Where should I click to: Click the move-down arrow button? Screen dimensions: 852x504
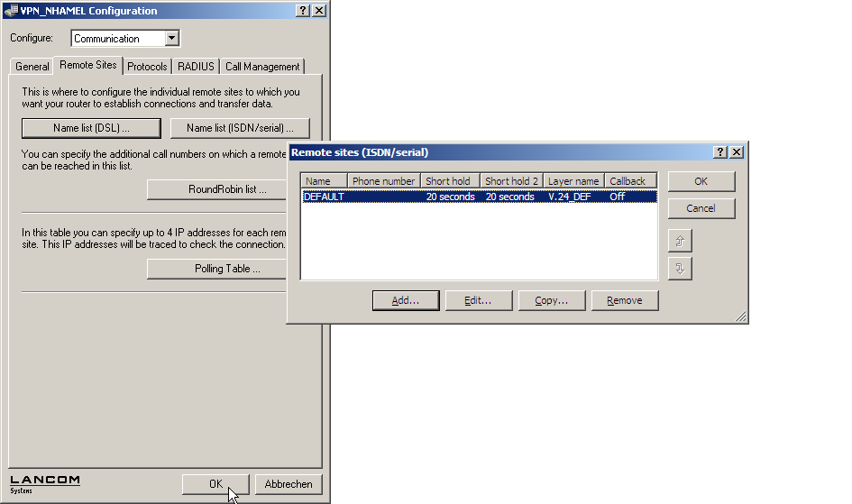(x=680, y=269)
